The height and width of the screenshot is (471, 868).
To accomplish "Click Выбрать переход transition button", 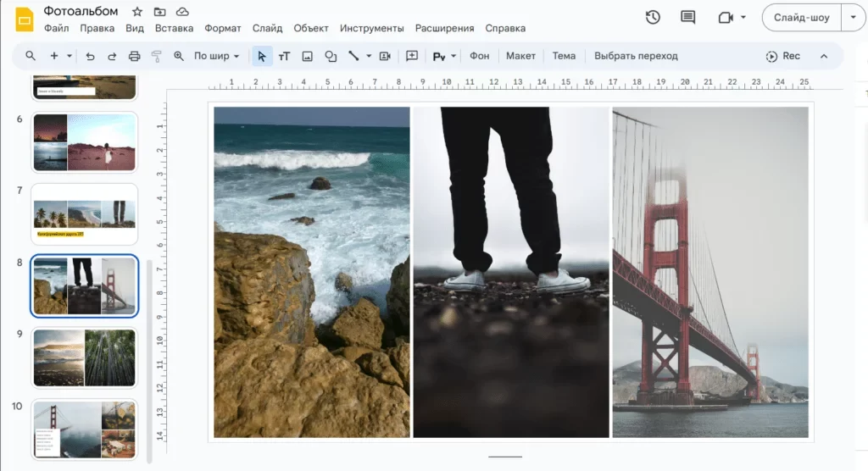I will [x=636, y=56].
